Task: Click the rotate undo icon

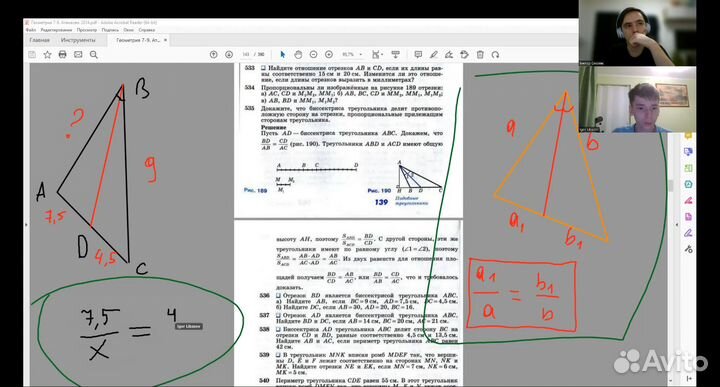Action: coord(495,55)
